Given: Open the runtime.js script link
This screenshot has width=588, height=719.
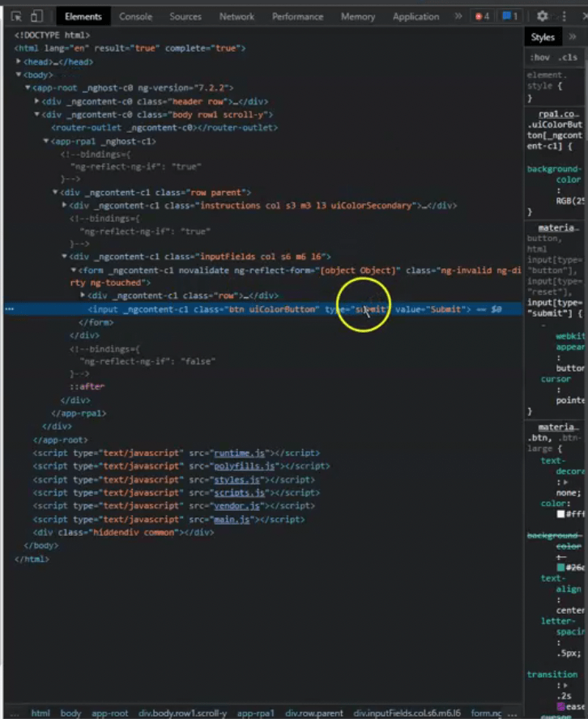Looking at the screenshot, I should [x=240, y=453].
